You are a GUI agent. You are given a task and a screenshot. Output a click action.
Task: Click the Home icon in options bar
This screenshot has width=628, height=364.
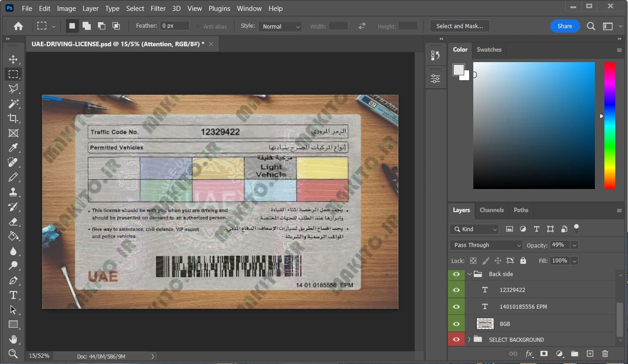18,26
